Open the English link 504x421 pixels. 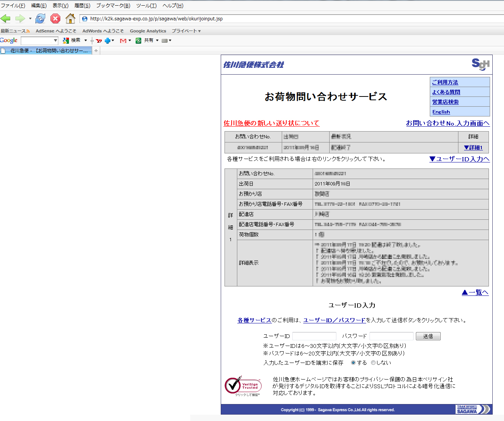click(441, 112)
